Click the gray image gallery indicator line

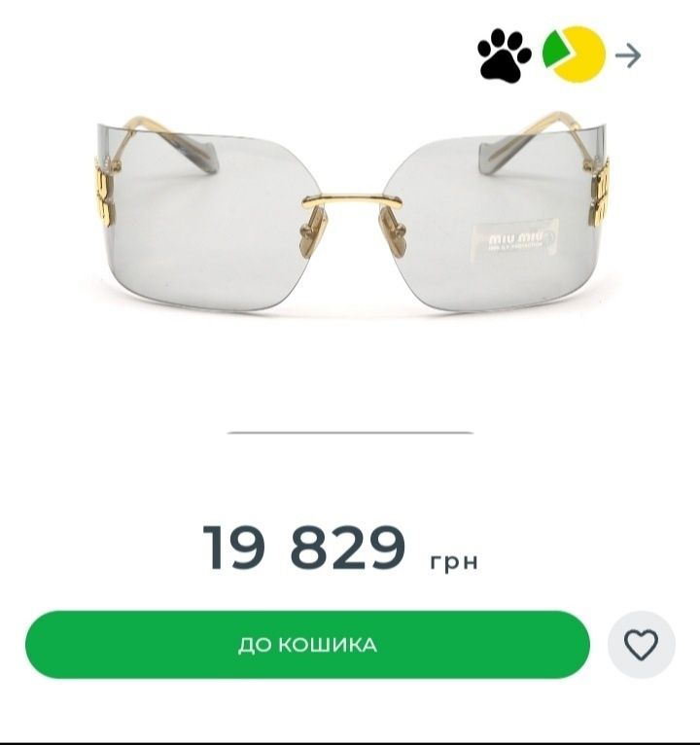click(x=350, y=433)
